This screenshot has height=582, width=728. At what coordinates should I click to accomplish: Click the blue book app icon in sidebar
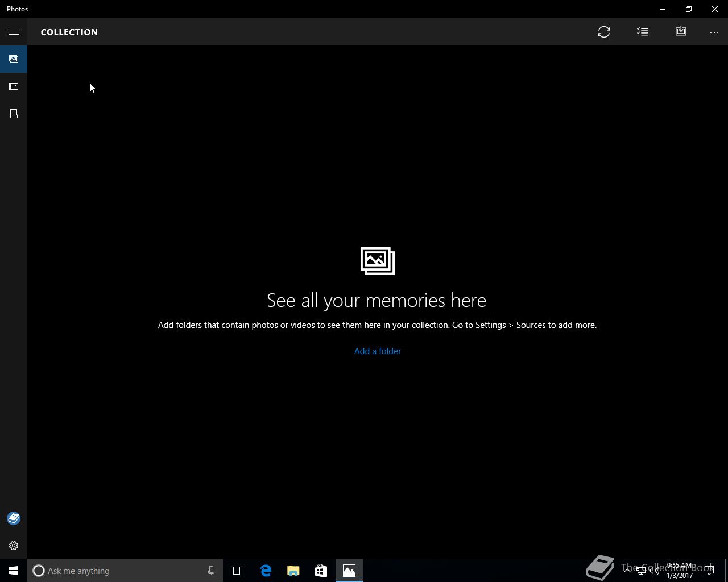pos(14,518)
